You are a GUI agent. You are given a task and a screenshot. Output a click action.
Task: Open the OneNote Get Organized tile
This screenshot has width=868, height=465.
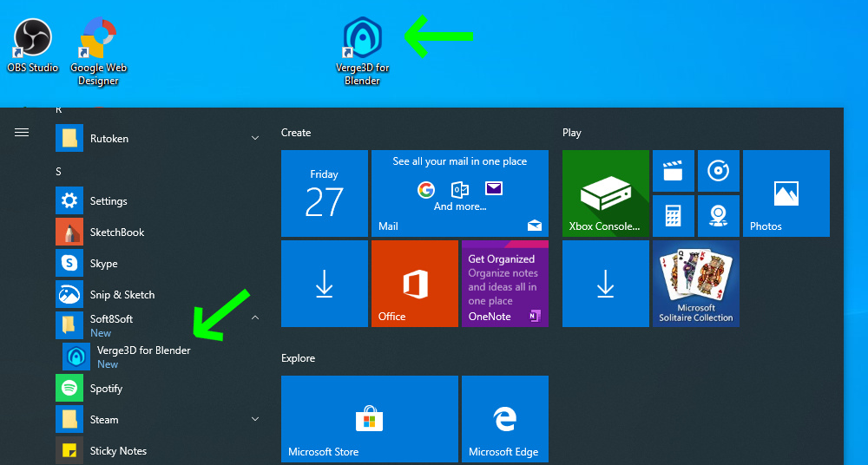tap(505, 284)
